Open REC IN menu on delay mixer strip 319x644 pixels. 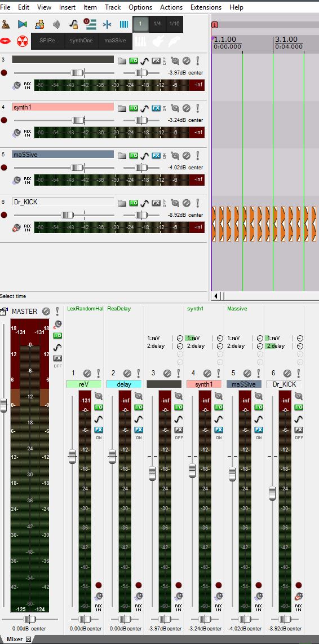[x=139, y=607]
